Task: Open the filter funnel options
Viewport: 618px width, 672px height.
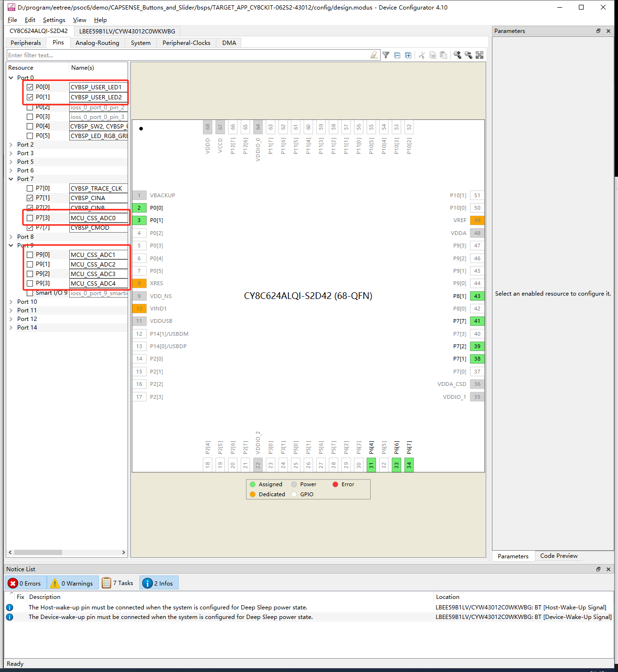Action: [386, 55]
